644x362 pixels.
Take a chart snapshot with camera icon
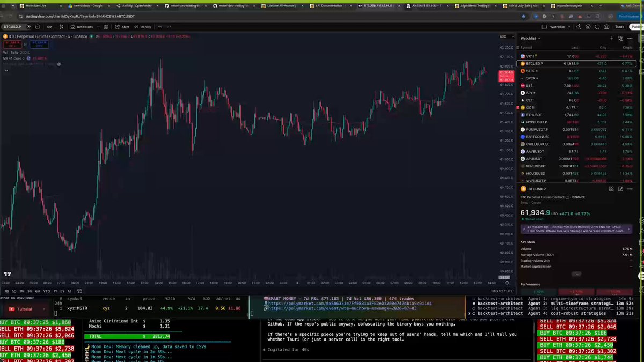[606, 26]
